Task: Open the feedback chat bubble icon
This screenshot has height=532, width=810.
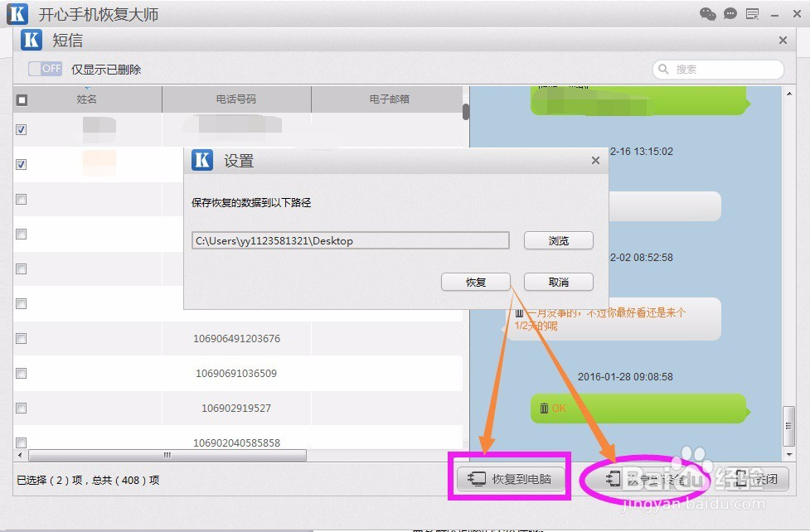Action: [x=730, y=13]
